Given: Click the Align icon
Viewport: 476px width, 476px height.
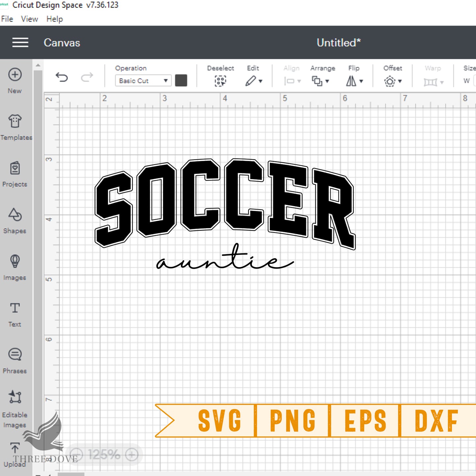Looking at the screenshot, I should click(289, 81).
